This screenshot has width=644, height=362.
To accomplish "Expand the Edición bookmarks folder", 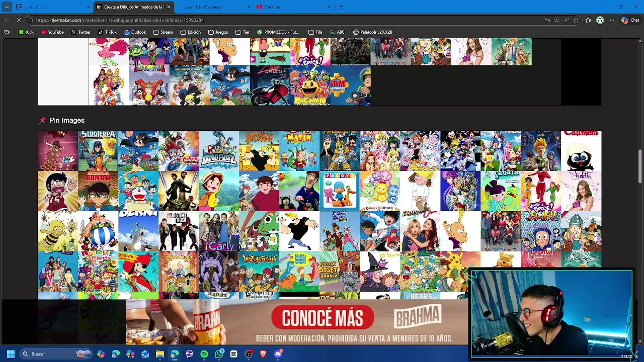I will 191,32.
